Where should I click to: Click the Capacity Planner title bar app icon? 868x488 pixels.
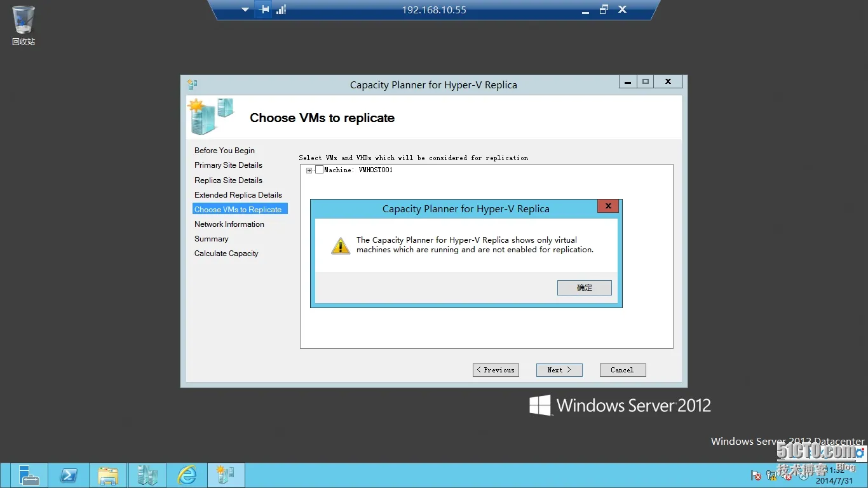192,85
